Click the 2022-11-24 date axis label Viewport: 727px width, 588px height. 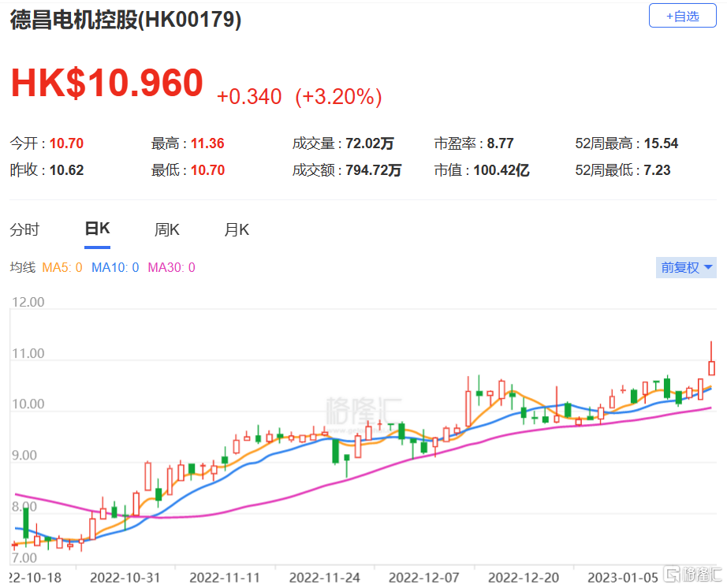325,578
